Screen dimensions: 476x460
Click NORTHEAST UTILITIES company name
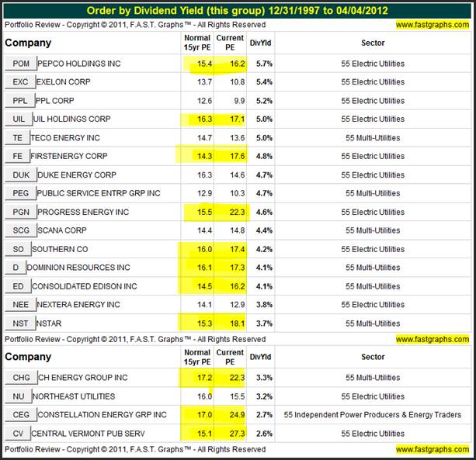(74, 396)
